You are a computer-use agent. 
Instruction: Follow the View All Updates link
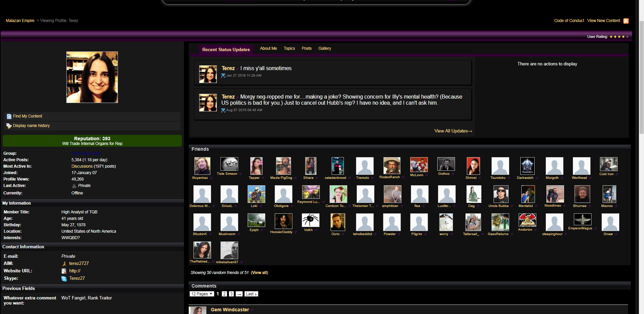coord(453,131)
